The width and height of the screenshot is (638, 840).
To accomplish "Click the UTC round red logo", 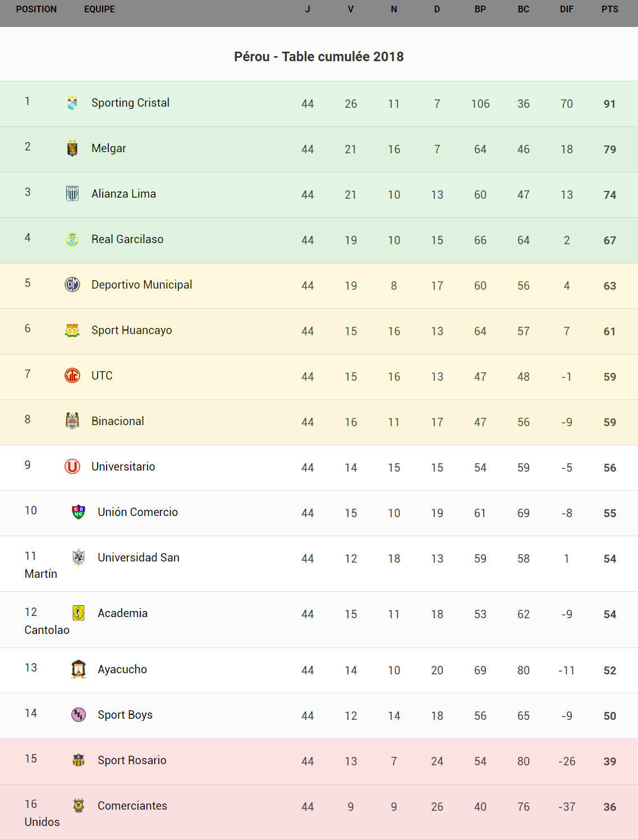I will [72, 375].
